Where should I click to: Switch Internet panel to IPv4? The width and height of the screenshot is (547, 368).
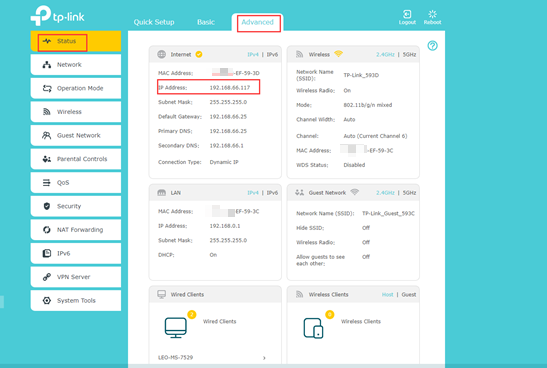[253, 54]
